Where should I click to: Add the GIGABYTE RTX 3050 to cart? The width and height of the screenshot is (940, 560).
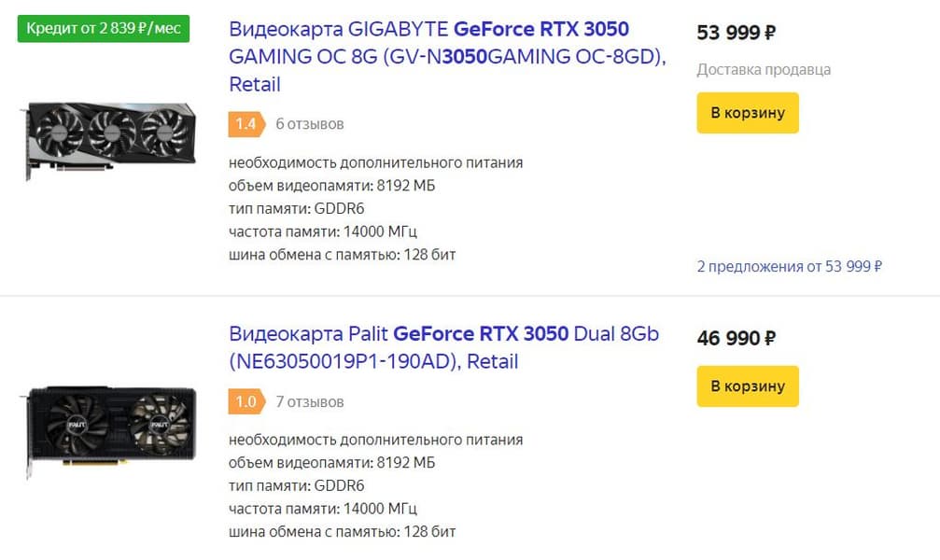[x=747, y=113]
